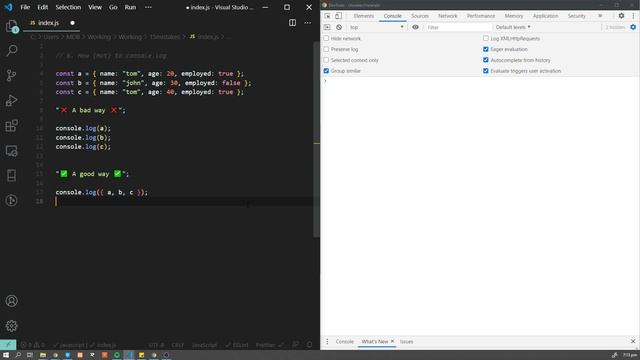The width and height of the screenshot is (640, 360).
Task: Click the JavaScript language mode status
Action: pyautogui.click(x=204, y=345)
